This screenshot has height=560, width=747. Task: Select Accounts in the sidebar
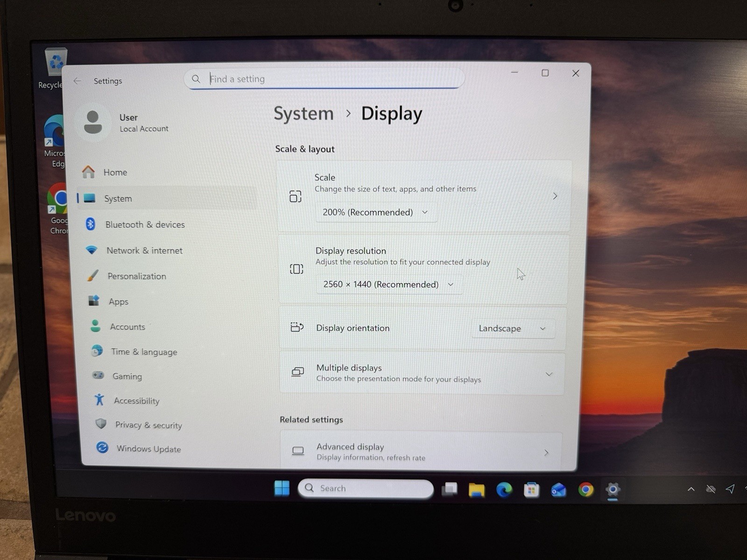171,327
